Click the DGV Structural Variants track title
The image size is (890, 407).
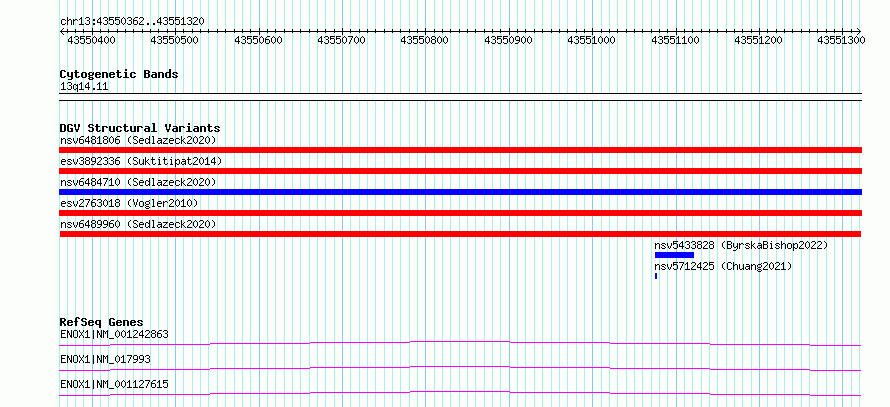coord(140,128)
